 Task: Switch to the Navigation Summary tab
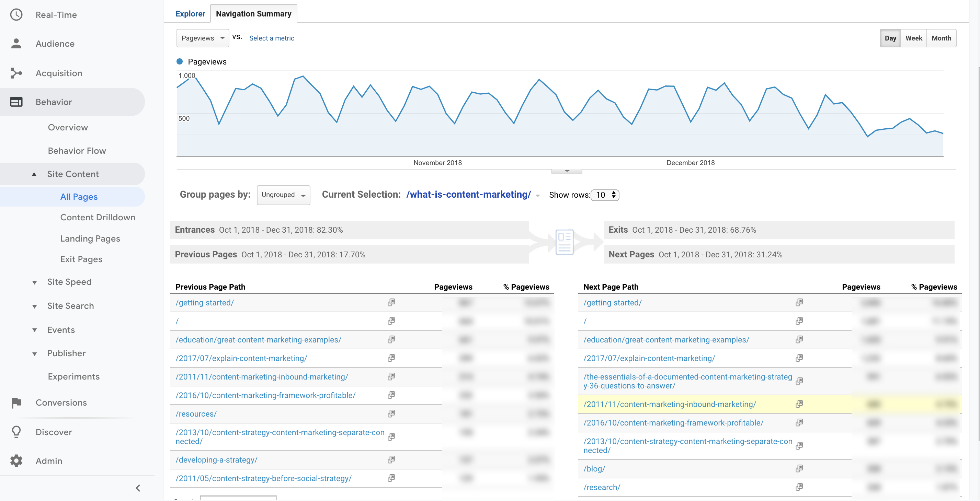[x=253, y=13]
